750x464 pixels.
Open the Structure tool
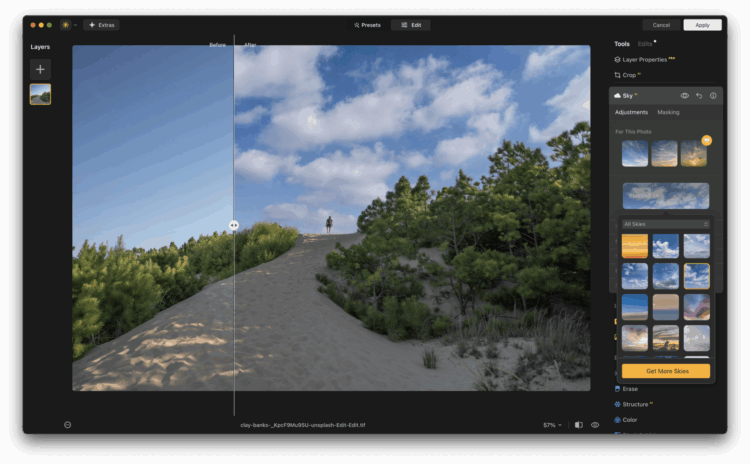tap(635, 404)
